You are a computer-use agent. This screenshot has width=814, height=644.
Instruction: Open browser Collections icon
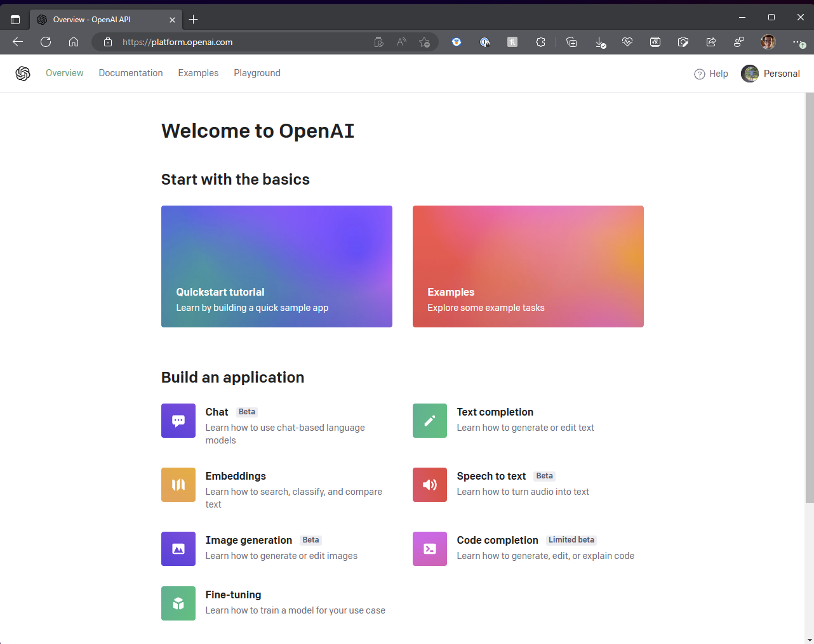[571, 42]
